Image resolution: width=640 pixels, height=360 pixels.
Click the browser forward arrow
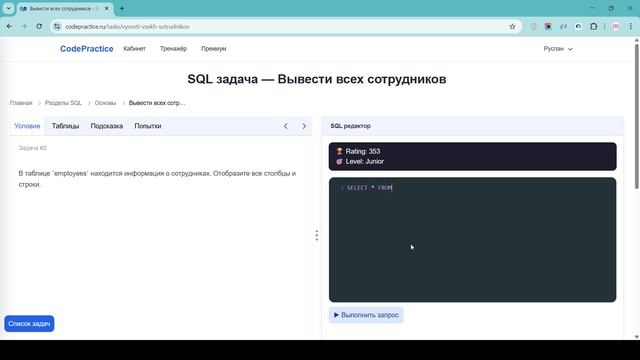point(24,27)
